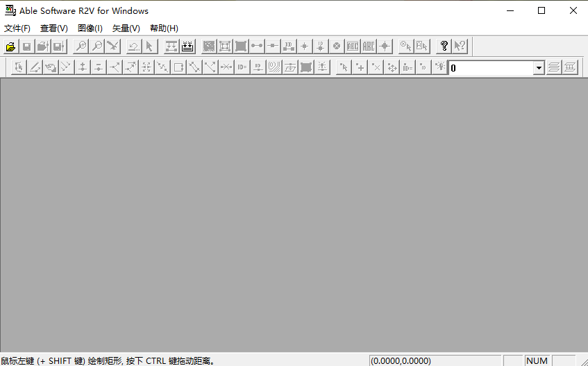Open the 矢量(V) menu
588x366 pixels.
coord(126,28)
